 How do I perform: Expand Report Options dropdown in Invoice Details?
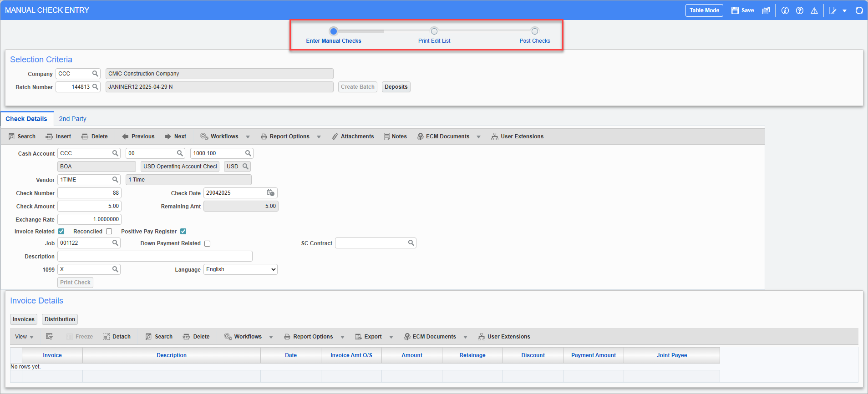point(342,337)
